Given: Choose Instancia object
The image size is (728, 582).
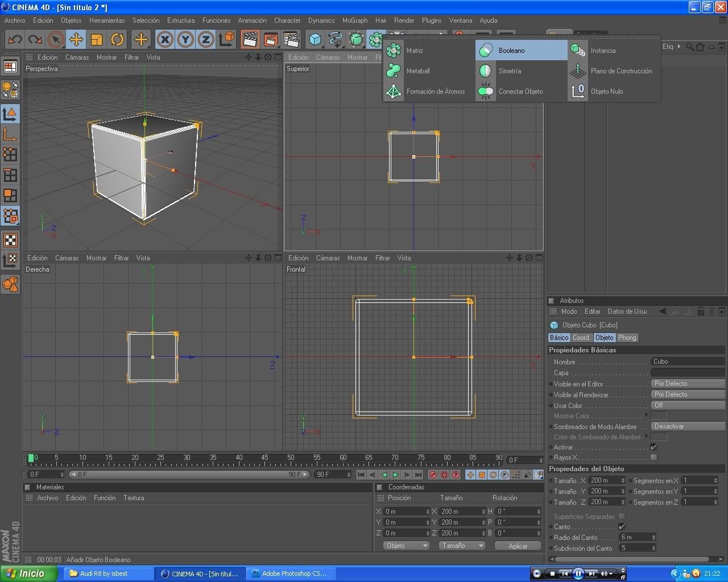Looking at the screenshot, I should pyautogui.click(x=614, y=51).
